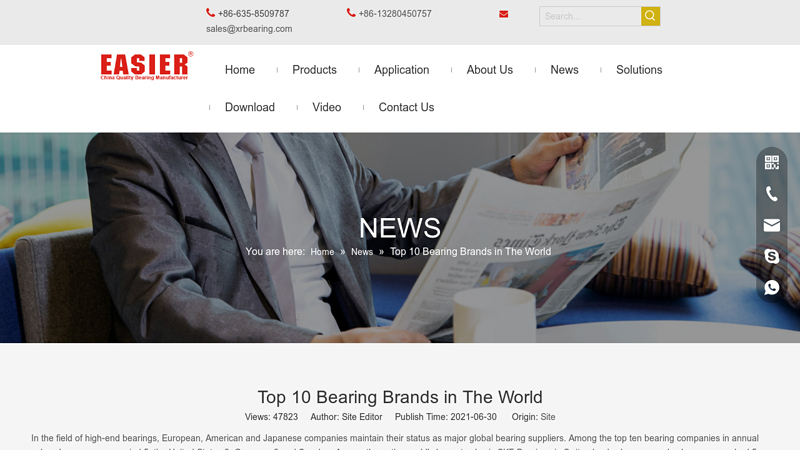Open the Products menu

tap(314, 70)
